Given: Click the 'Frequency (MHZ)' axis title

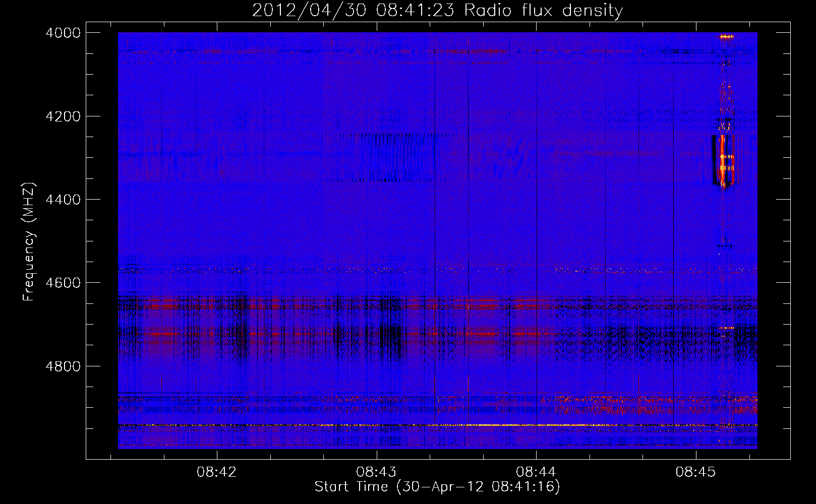Looking at the screenshot, I should point(29,242).
